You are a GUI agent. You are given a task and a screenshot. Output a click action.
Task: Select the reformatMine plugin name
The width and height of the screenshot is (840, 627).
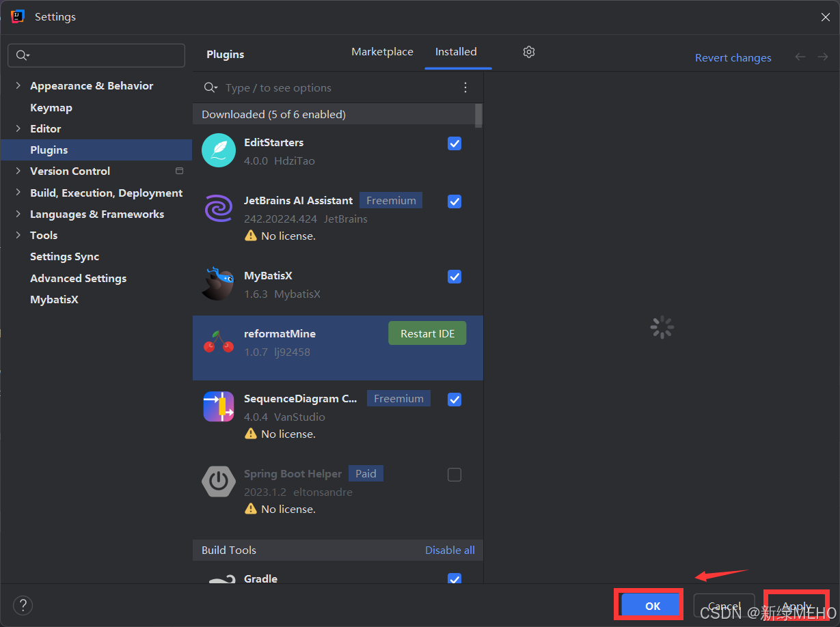point(280,333)
